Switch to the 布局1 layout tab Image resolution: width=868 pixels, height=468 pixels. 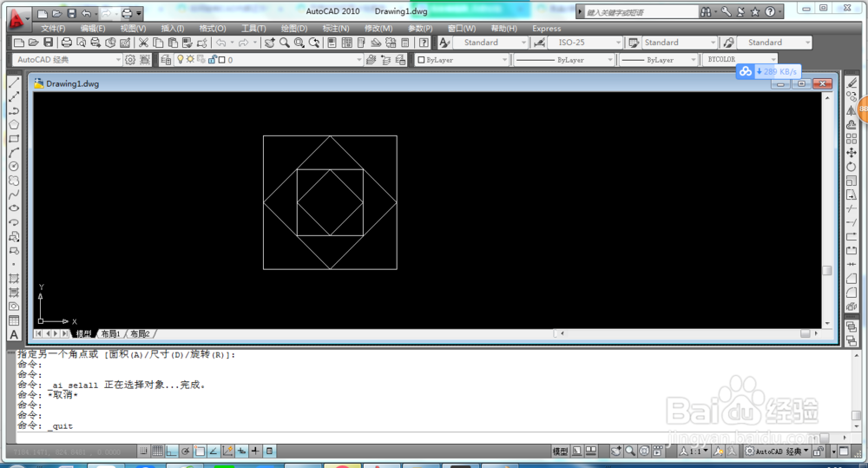coord(111,334)
